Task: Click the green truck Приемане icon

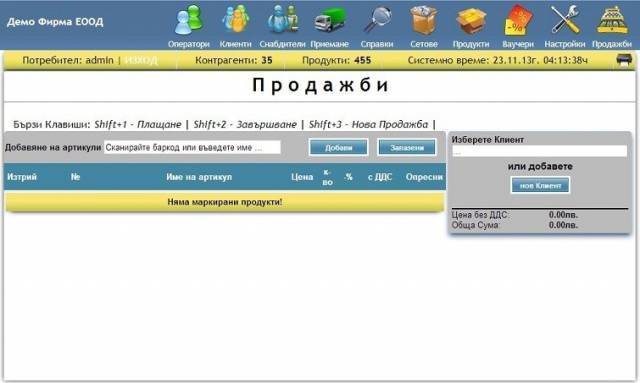Action: click(x=330, y=21)
